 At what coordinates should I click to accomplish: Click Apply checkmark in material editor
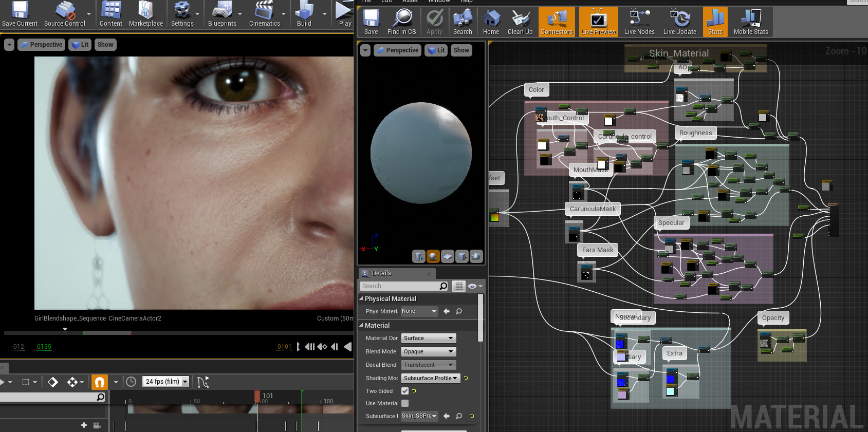point(434,22)
